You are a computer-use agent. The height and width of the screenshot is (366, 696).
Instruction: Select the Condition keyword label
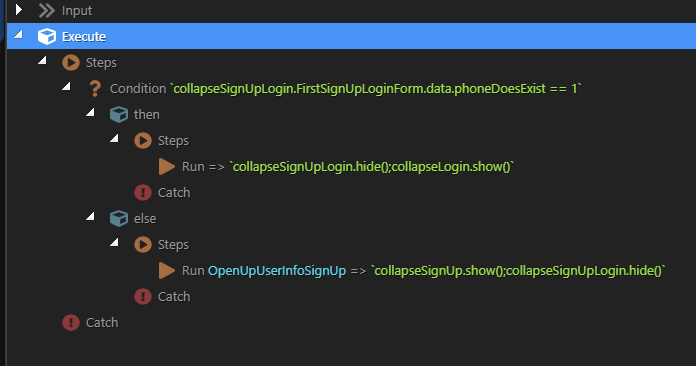pyautogui.click(x=138, y=89)
